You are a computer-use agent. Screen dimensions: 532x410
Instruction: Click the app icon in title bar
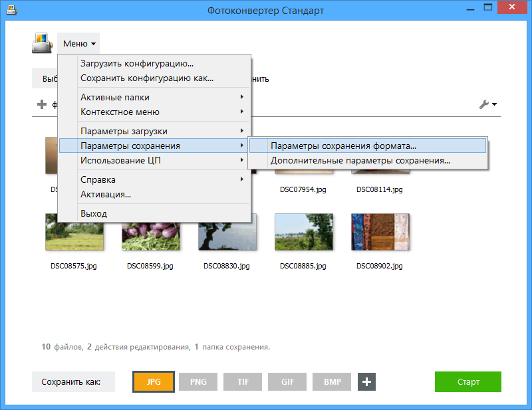pos(12,11)
